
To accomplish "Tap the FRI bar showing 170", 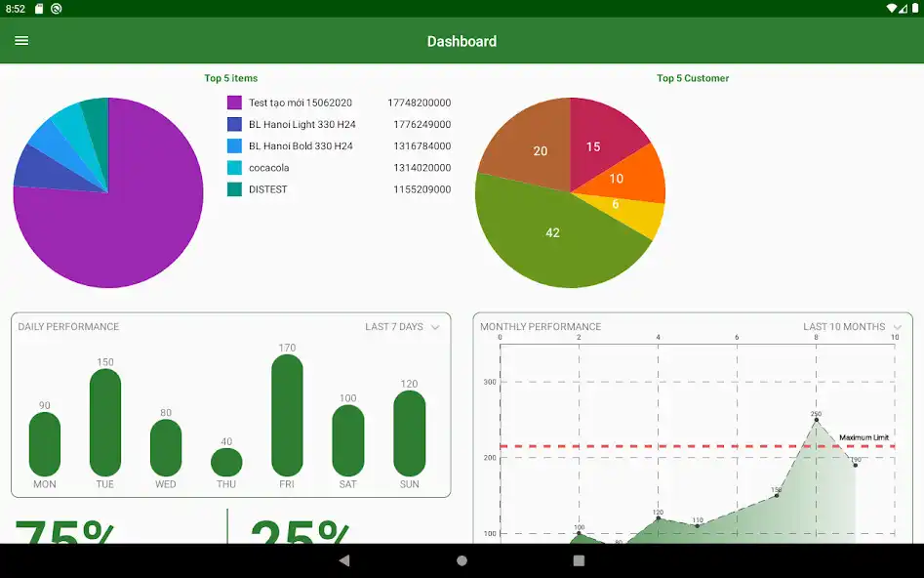I will pyautogui.click(x=288, y=415).
